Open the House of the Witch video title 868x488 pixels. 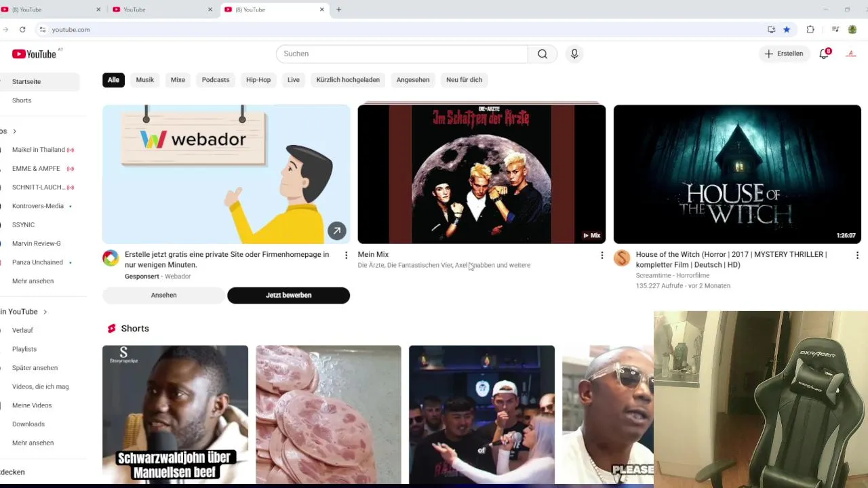tap(731, 260)
